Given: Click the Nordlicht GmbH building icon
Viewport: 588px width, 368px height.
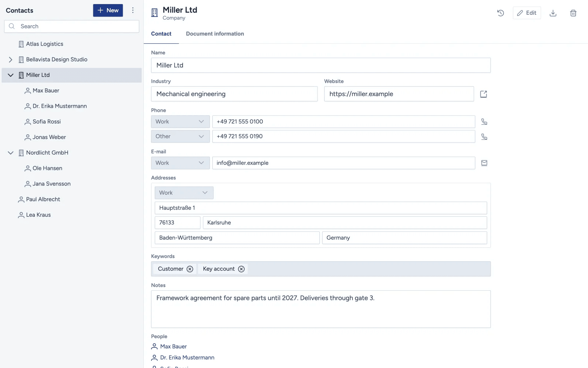Looking at the screenshot, I should (x=21, y=153).
